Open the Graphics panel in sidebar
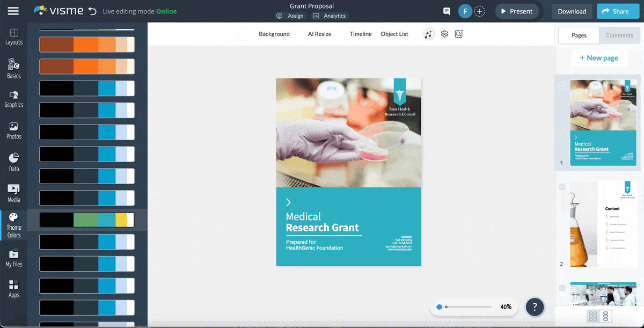 pyautogui.click(x=13, y=99)
